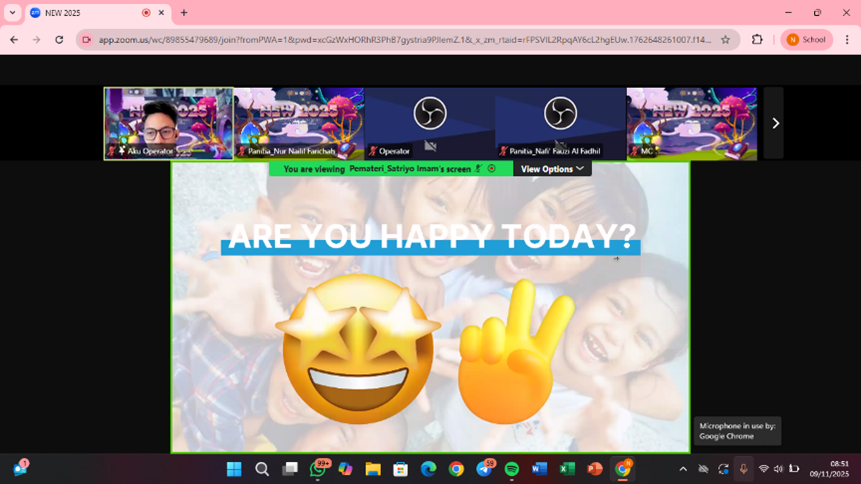Open Spotify from the taskbar

(511, 469)
